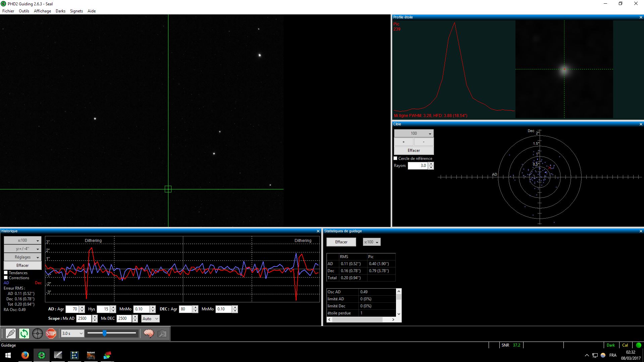The height and width of the screenshot is (362, 644).
Task: Click Effacer in guiding statistics panel
Action: 341,242
